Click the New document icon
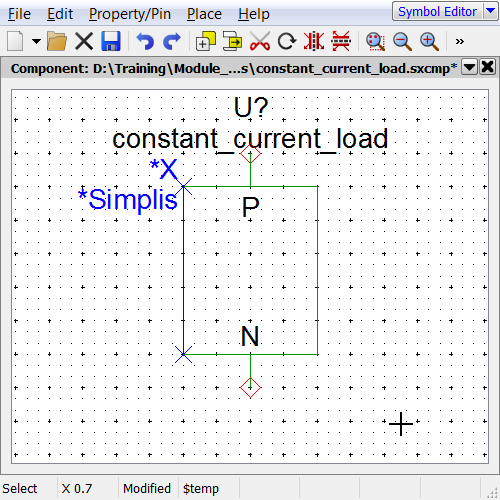This screenshot has width=500, height=500. (x=15, y=41)
